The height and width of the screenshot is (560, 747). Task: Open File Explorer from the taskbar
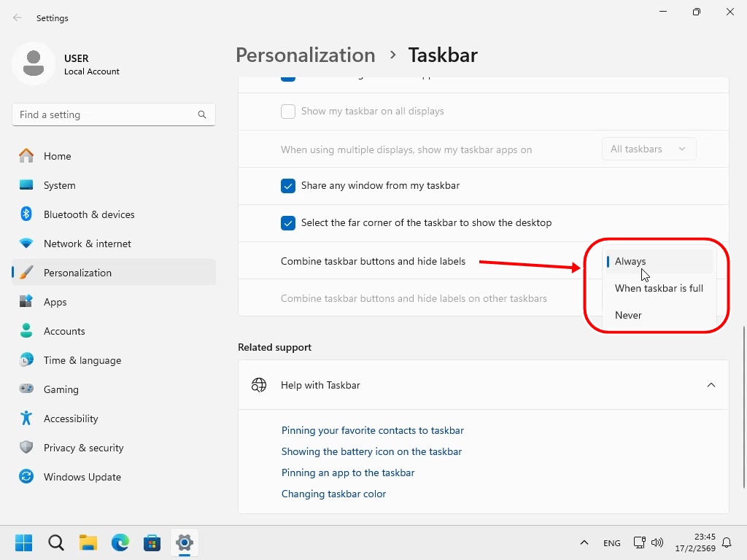pos(88,542)
